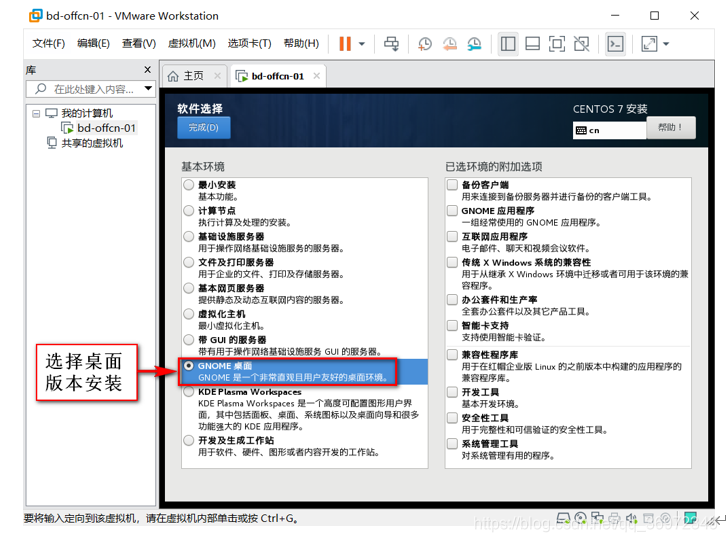Select the 最小安装 radio button
The image size is (727, 542).
[189, 185]
